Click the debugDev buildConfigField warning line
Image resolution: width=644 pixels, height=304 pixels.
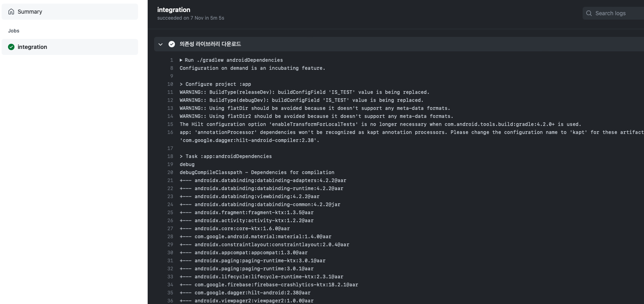[301, 100]
